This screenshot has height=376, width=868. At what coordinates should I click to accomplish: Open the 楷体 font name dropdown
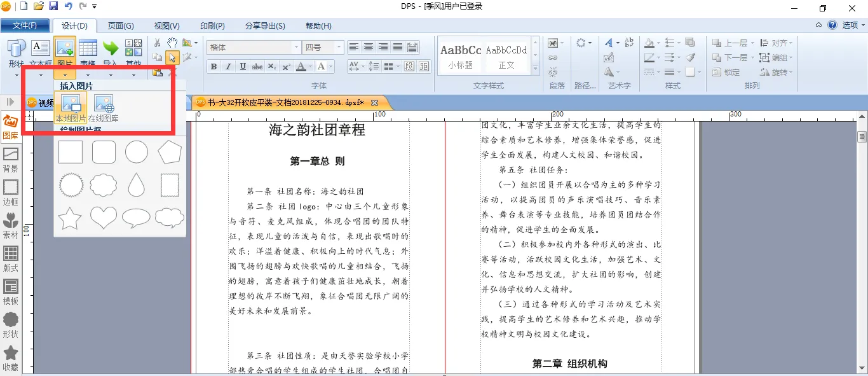(x=296, y=48)
